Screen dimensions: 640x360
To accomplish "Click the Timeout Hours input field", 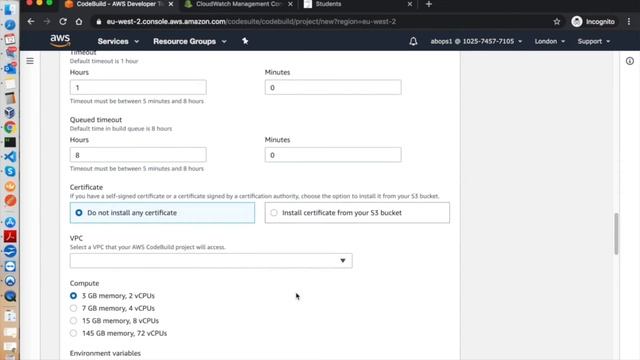I will click(x=138, y=87).
